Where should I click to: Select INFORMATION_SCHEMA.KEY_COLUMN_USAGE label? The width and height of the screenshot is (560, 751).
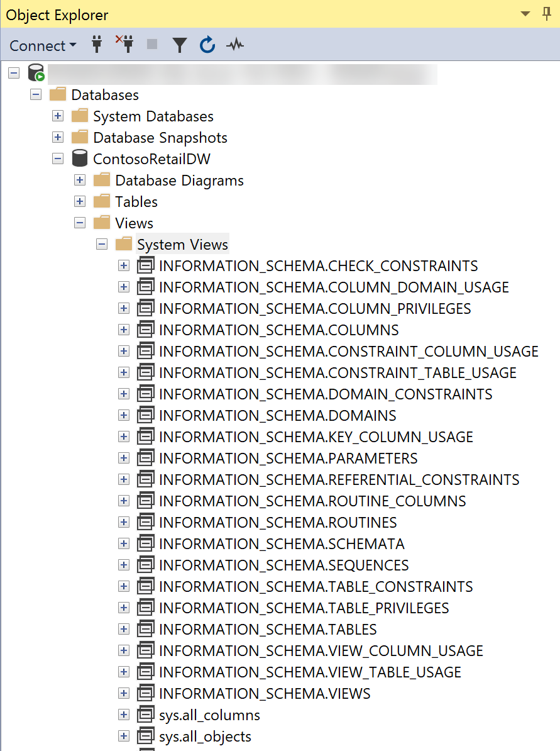pyautogui.click(x=316, y=437)
